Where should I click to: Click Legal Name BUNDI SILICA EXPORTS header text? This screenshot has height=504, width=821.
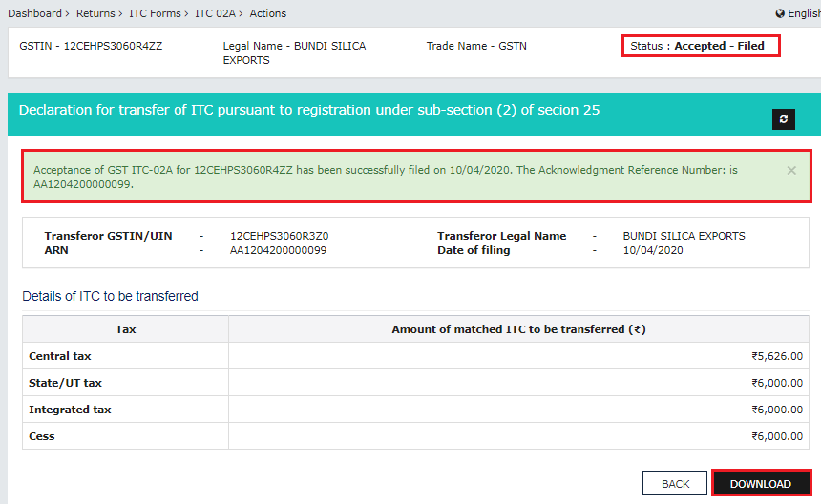pos(294,52)
